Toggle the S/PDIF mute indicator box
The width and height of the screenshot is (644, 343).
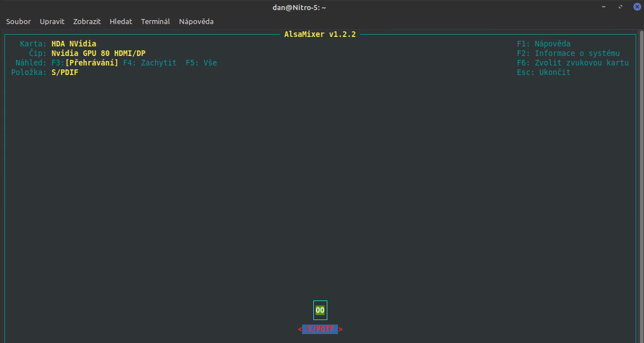(320, 310)
